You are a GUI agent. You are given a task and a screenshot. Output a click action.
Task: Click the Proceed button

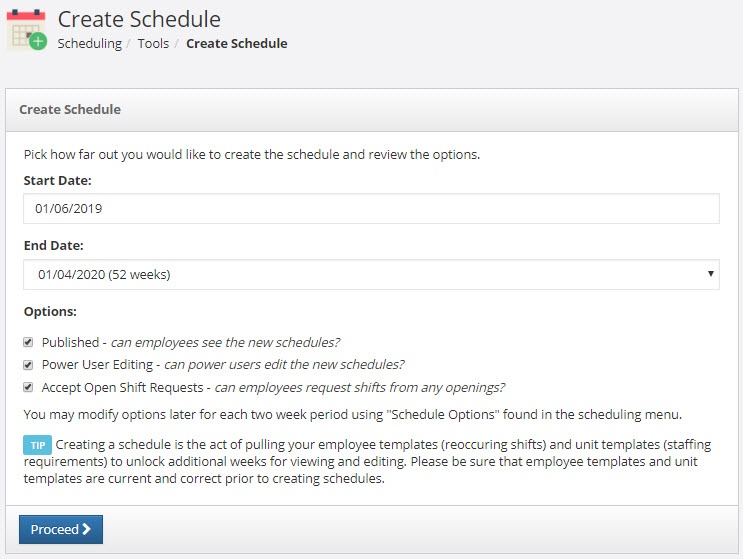click(61, 529)
